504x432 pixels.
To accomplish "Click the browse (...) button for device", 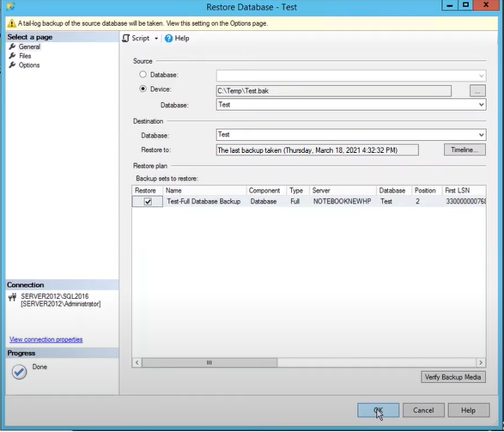I will pyautogui.click(x=477, y=91).
